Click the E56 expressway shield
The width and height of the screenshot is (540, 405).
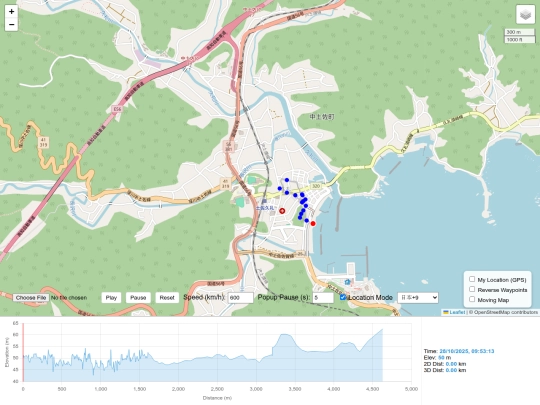[x=117, y=109]
